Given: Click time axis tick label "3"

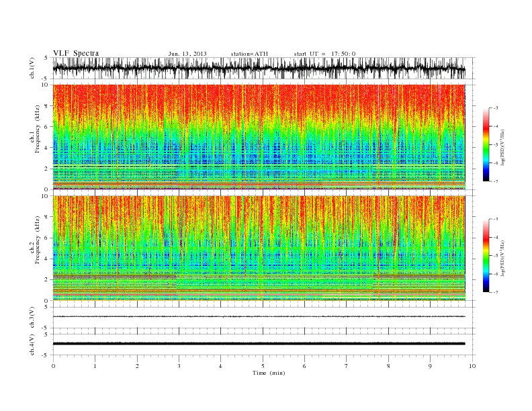Looking at the screenshot, I should (179, 366).
